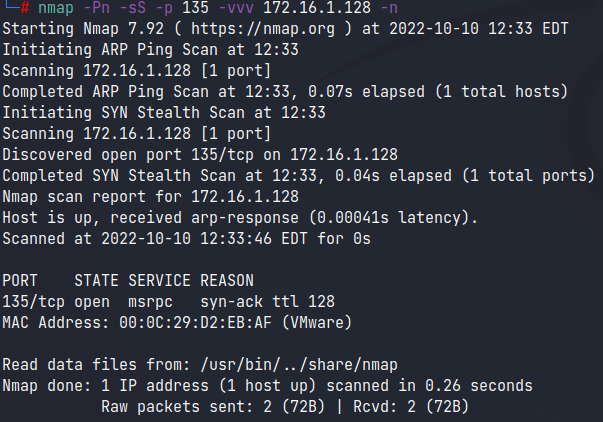
Task: Click the target IP in command line
Action: [x=317, y=8]
